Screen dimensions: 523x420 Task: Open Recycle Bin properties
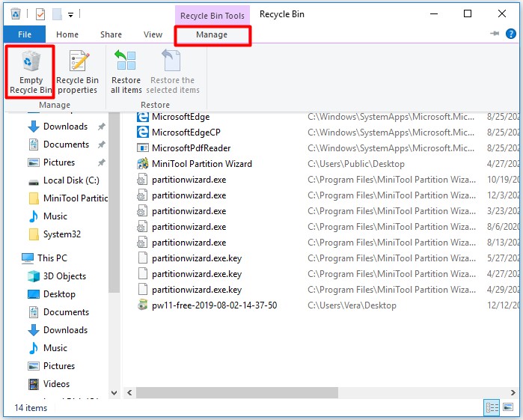pos(77,72)
